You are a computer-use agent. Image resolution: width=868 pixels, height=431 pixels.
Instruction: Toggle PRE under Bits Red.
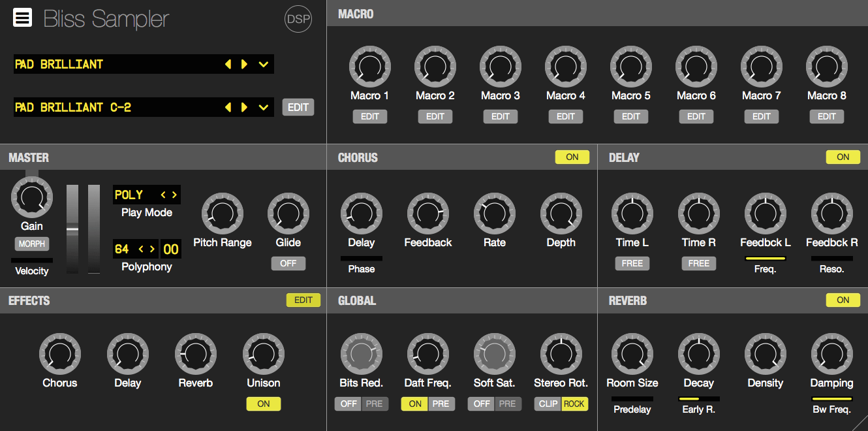(x=375, y=404)
